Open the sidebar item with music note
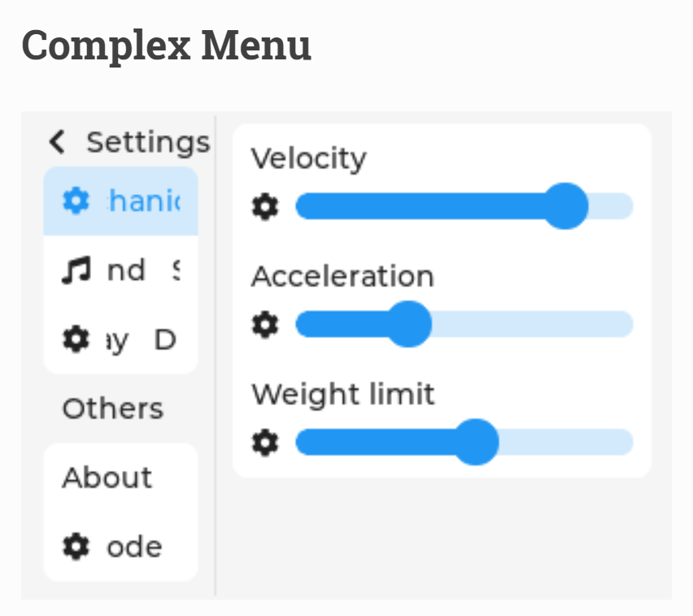This screenshot has height=616, width=693. (x=120, y=270)
